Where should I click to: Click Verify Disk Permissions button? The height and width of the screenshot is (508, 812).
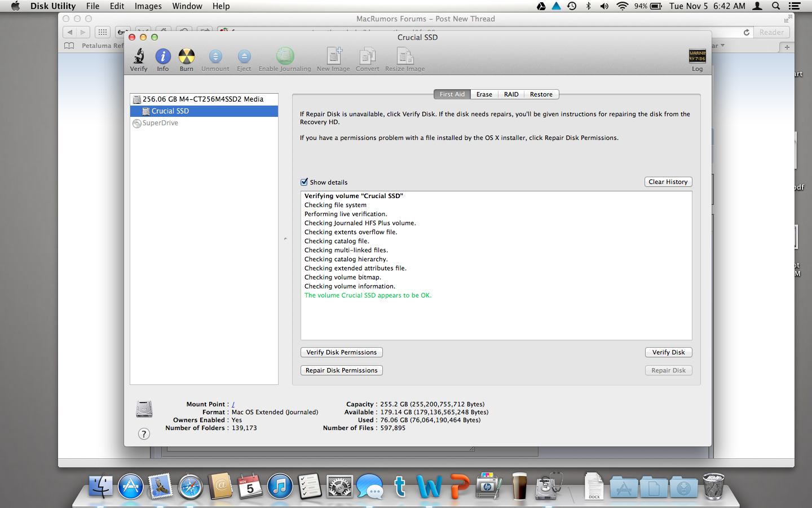[342, 352]
